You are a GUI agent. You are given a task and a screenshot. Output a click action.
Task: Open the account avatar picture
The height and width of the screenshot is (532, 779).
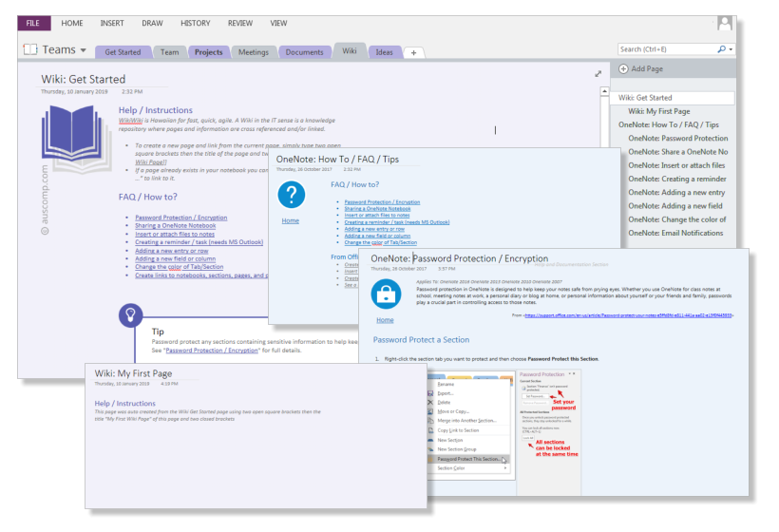pos(725,23)
